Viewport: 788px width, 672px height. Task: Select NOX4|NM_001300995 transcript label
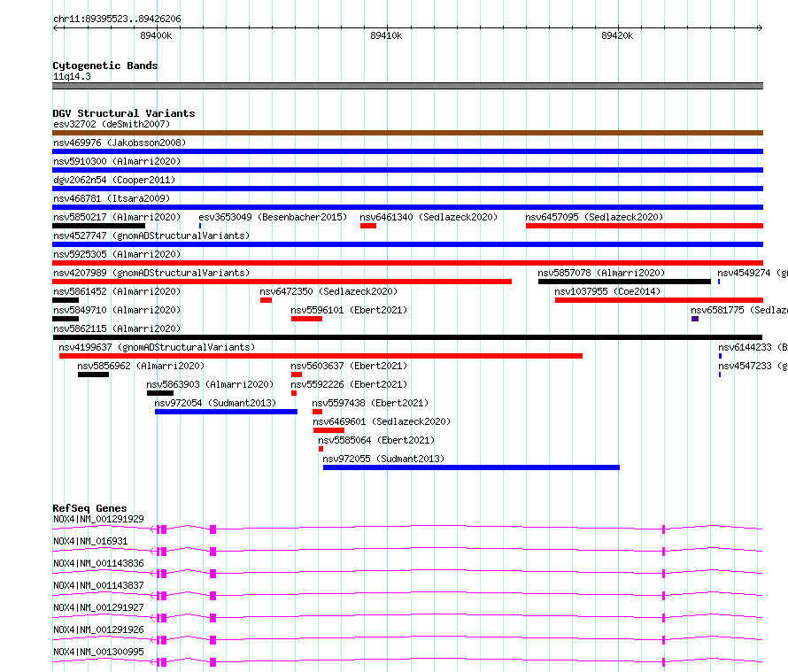[x=98, y=652]
